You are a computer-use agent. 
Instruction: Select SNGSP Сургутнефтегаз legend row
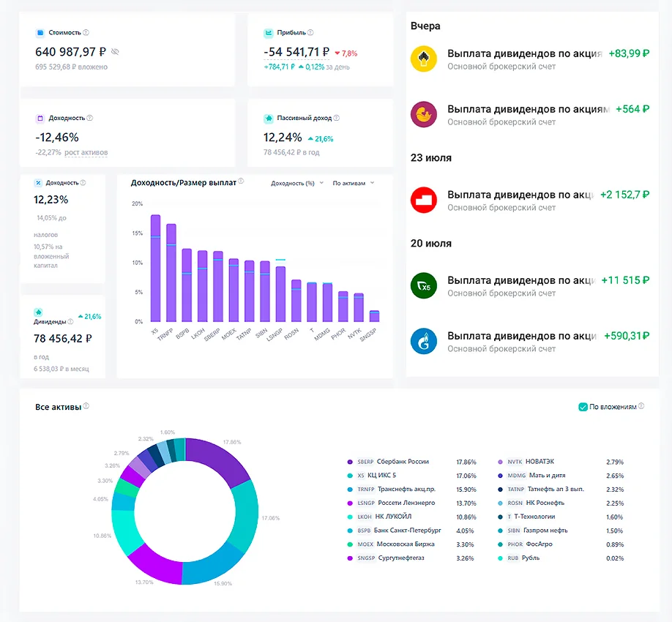point(411,558)
